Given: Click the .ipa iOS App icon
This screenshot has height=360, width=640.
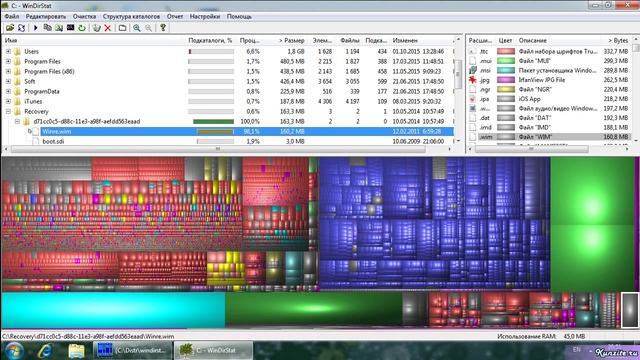Looking at the screenshot, I should (473, 99).
